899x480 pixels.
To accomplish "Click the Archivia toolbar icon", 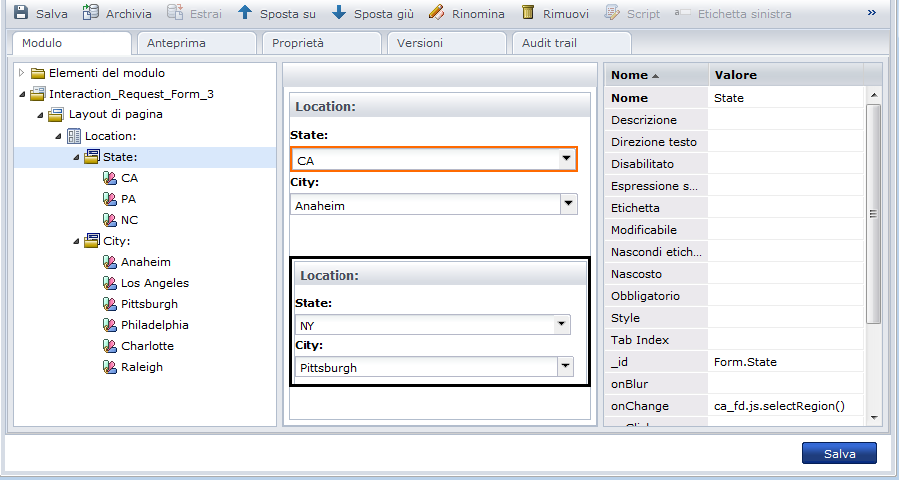I will click(x=91, y=14).
